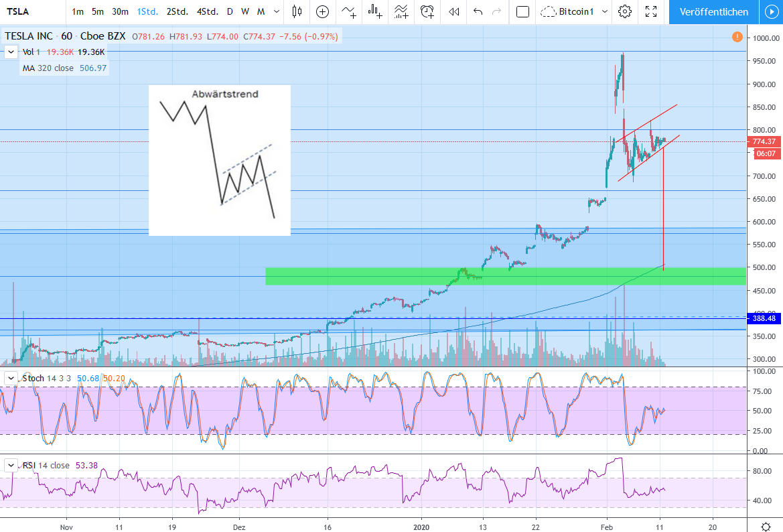This screenshot has width=783, height=532.
Task: Click the MA value 506.97
Action: click(93, 68)
